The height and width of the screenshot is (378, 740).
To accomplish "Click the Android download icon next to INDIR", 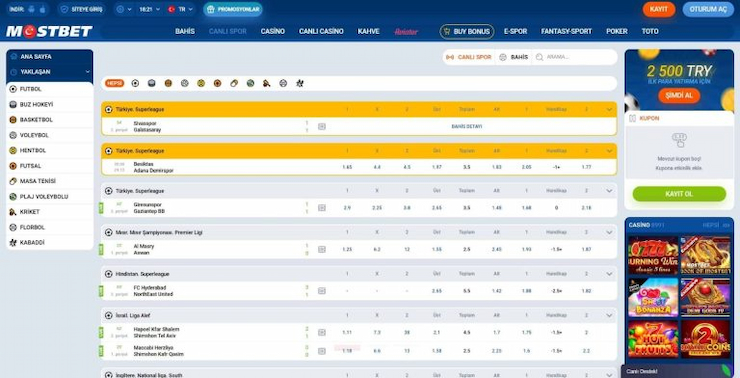I will click(x=31, y=9).
